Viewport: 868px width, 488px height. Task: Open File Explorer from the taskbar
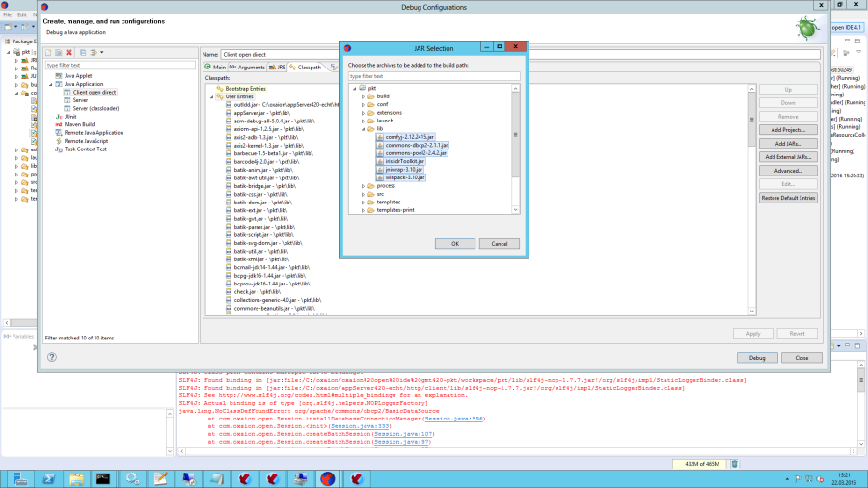coord(76,478)
